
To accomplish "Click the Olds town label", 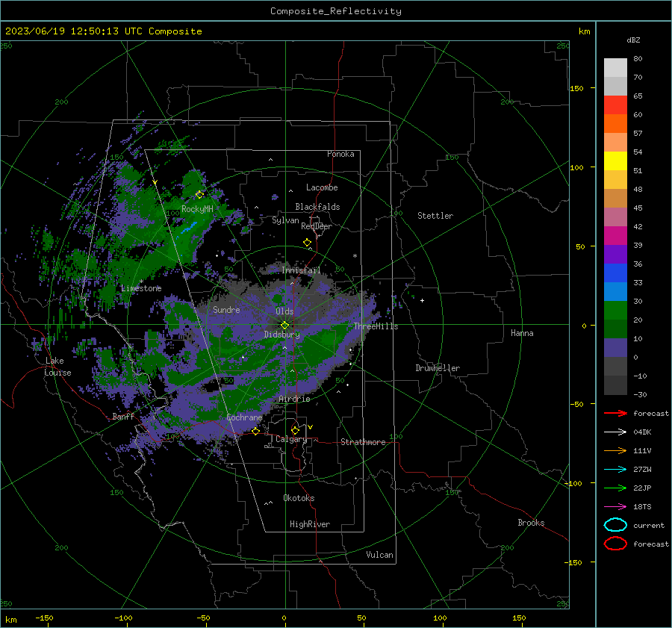I will click(x=284, y=311).
